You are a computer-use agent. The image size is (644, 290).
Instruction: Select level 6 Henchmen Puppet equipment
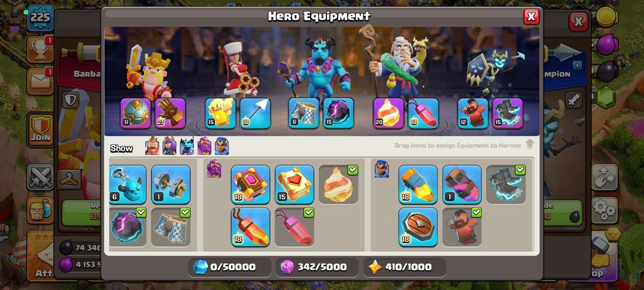point(128,184)
